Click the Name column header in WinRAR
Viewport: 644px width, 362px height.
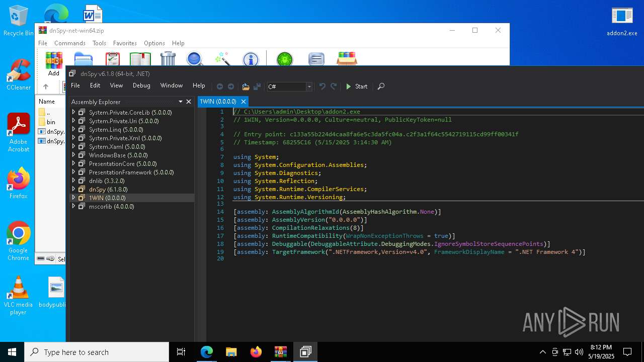tap(47, 102)
